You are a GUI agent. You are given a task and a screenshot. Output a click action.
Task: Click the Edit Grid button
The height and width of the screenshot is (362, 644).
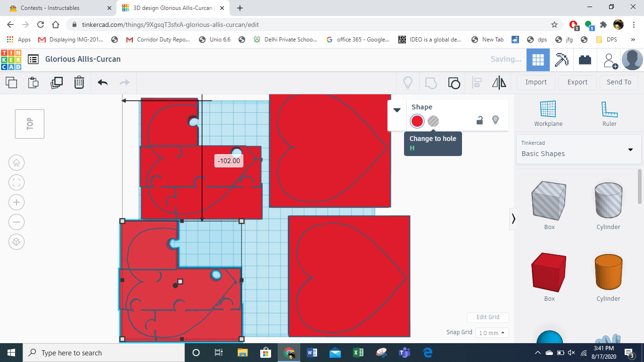point(488,317)
